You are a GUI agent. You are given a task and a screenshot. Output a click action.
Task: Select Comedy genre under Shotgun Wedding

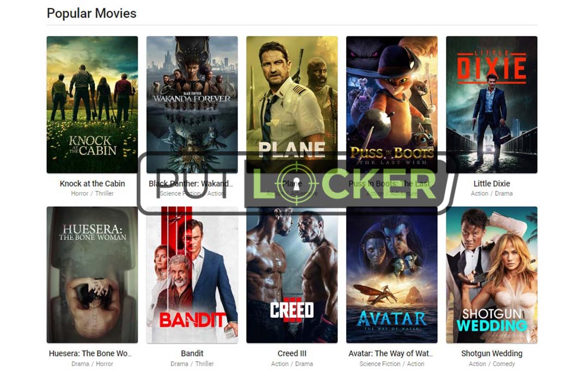coord(504,363)
